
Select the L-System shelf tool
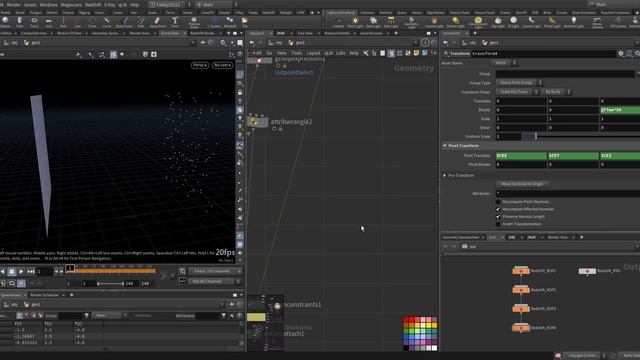[x=214, y=22]
